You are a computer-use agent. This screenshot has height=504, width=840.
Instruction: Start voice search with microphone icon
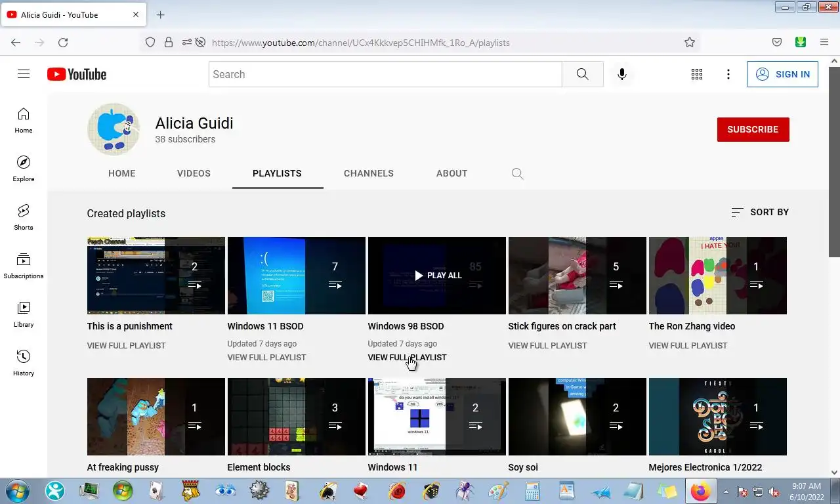[622, 74]
